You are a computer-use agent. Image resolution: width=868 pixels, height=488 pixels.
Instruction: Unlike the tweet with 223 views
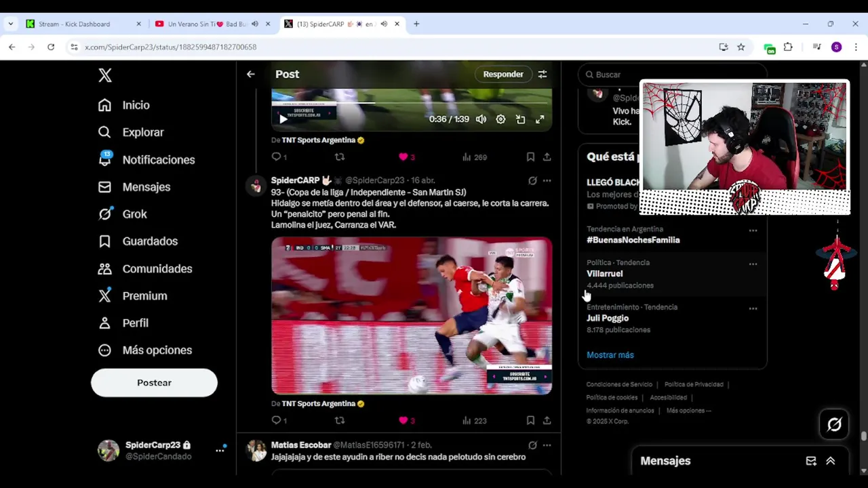point(406,420)
